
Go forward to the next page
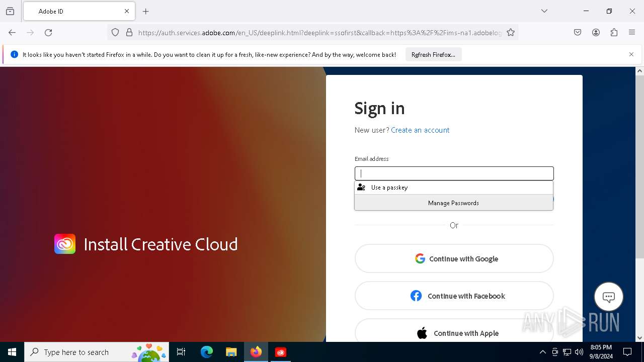pyautogui.click(x=30, y=33)
